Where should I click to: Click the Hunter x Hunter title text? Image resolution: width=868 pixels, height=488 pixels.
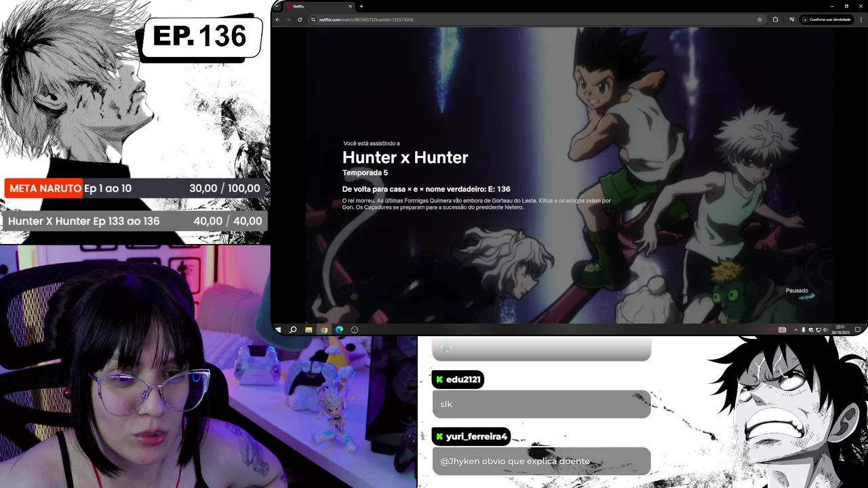[x=405, y=157]
